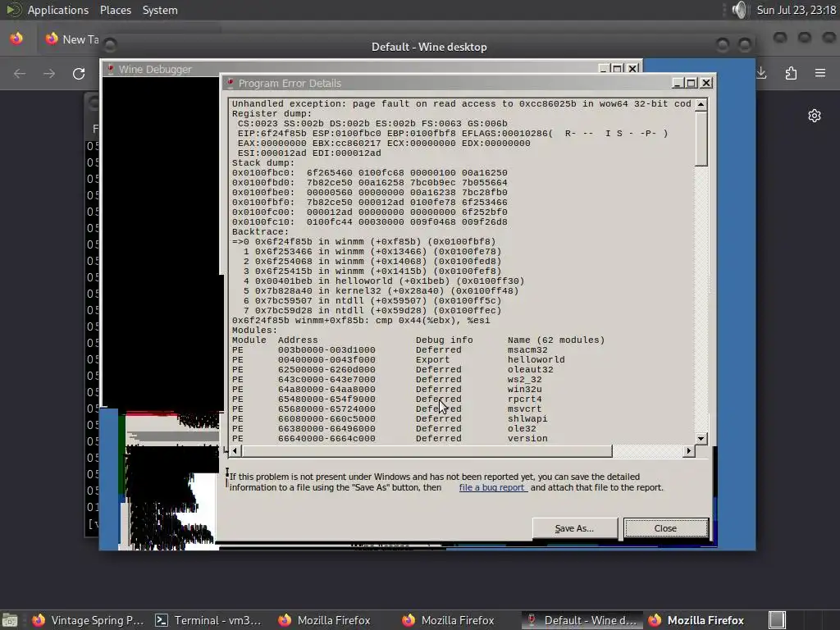Click Save As button in error details
840x630 pixels.
pyautogui.click(x=574, y=528)
